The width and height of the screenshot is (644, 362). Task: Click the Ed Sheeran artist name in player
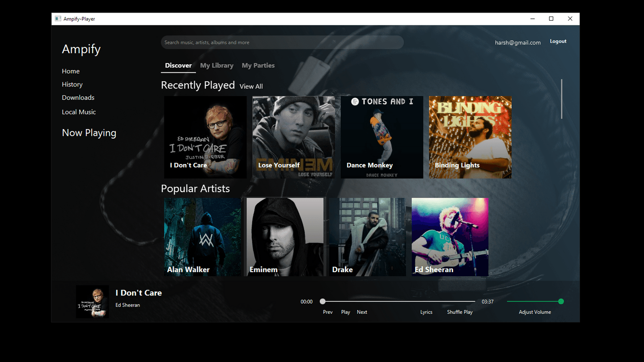128,305
